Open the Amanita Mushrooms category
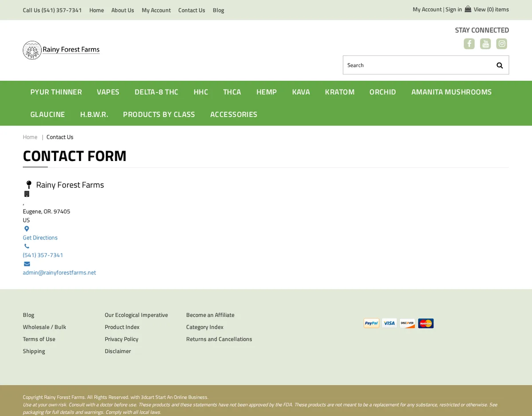 tap(451, 92)
